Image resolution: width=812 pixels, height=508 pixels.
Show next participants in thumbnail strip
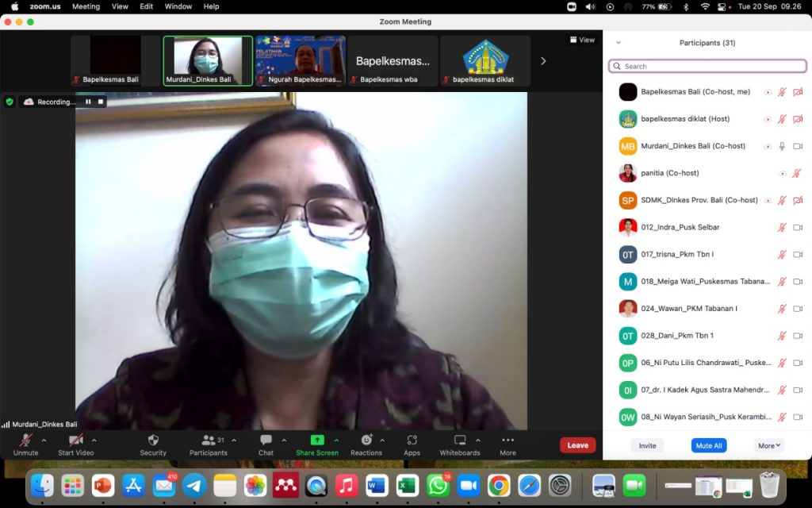point(543,61)
